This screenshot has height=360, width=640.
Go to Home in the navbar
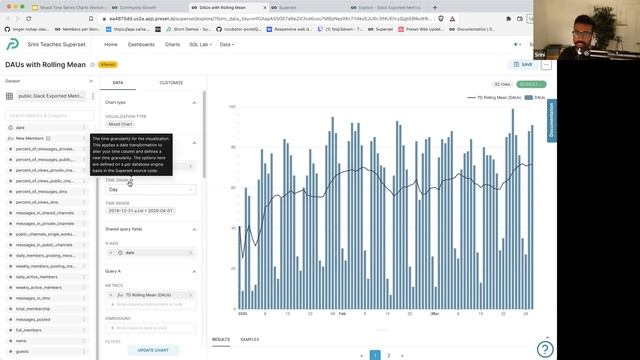(111, 44)
